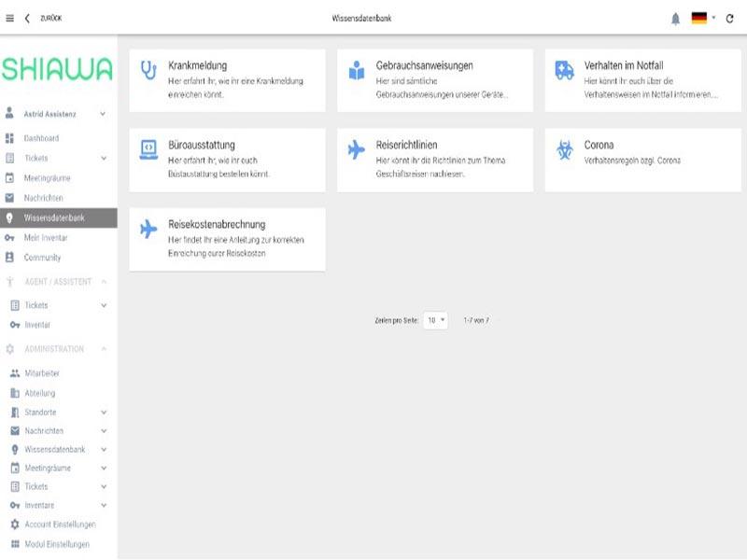Open the Reisekostenabrechnung card

coord(227,240)
